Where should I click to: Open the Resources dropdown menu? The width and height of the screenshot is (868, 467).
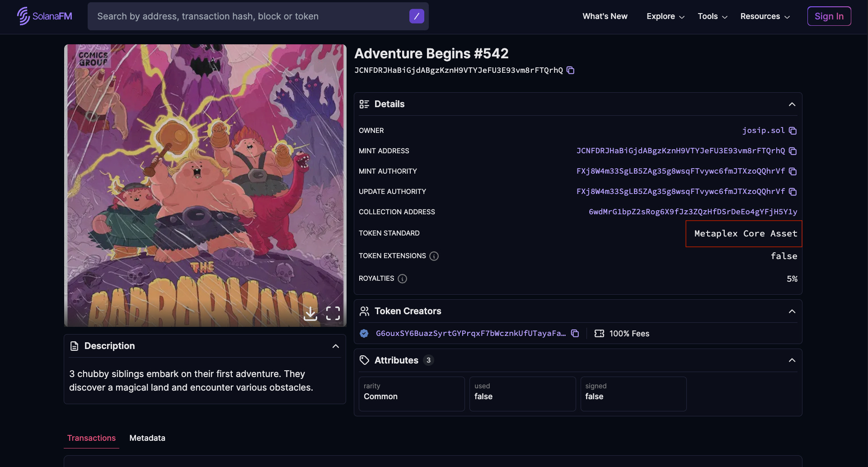[x=765, y=16]
